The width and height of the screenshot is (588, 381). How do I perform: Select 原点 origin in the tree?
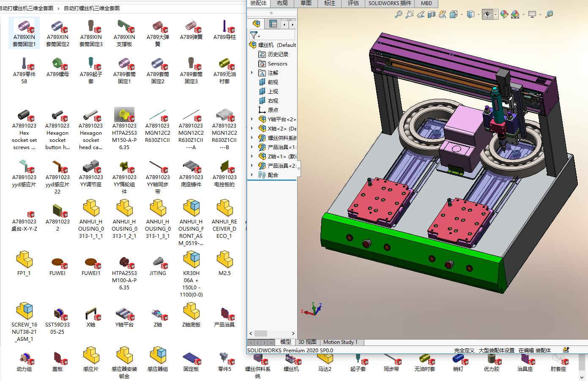click(x=268, y=110)
